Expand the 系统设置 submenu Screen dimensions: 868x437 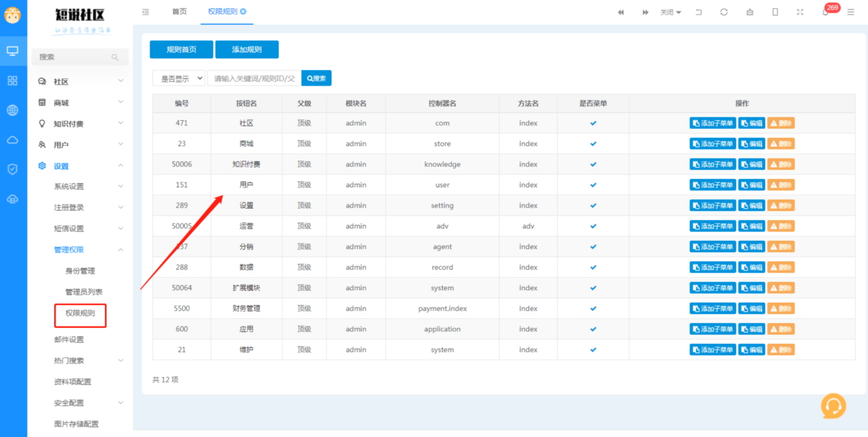[x=80, y=187]
